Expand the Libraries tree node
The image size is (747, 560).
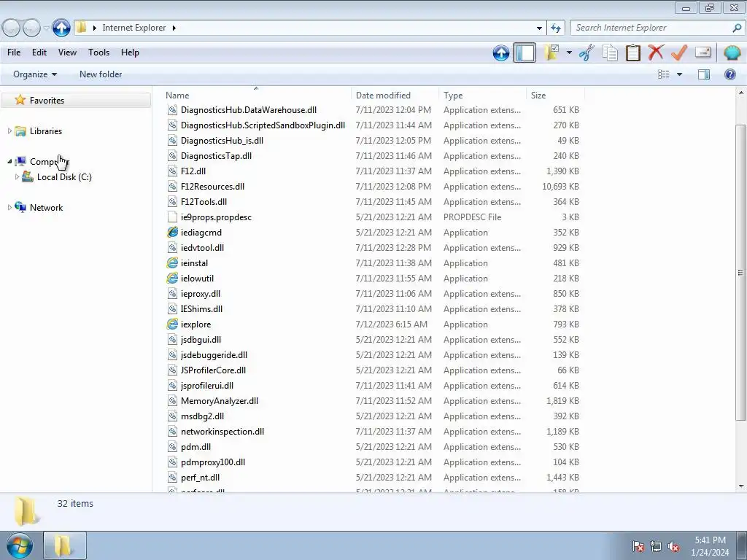9,131
